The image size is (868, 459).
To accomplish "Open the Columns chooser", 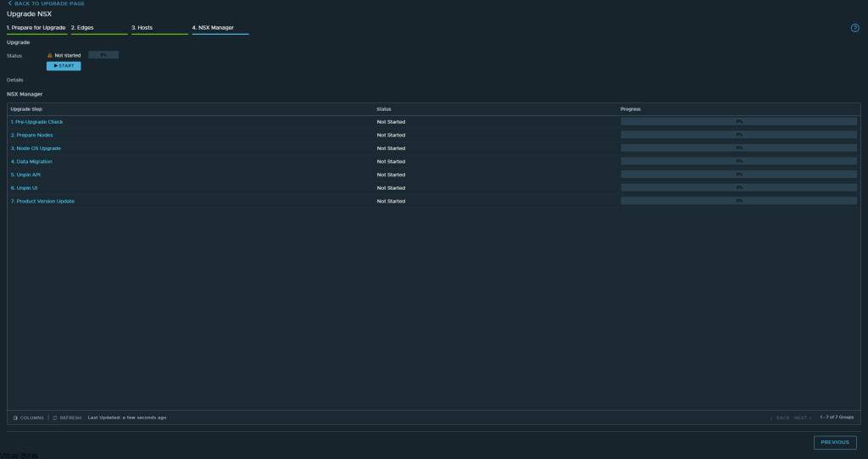I will click(x=28, y=418).
